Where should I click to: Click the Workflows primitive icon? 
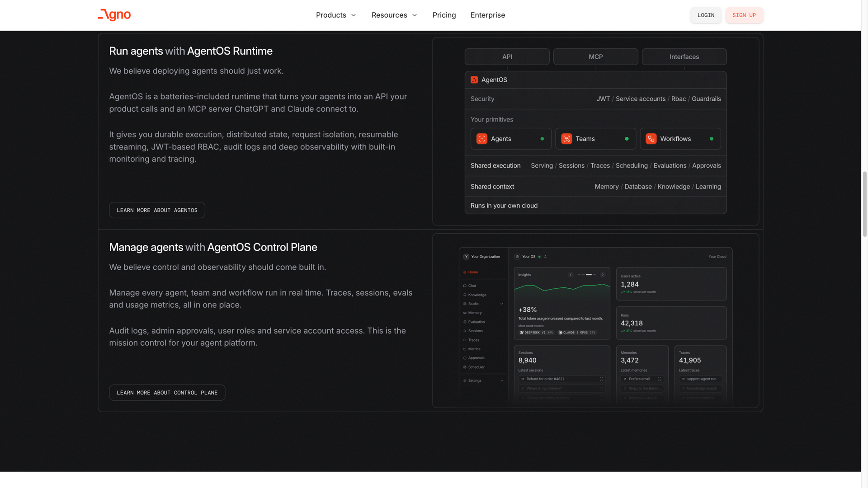pyautogui.click(x=651, y=139)
